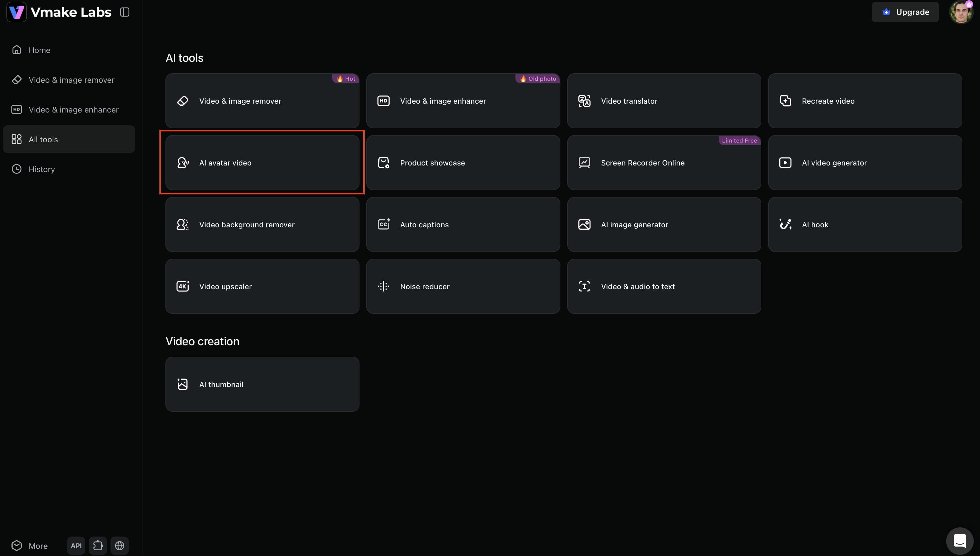Viewport: 980px width, 556px height.
Task: Open the AI hook tool
Action: coord(865,224)
